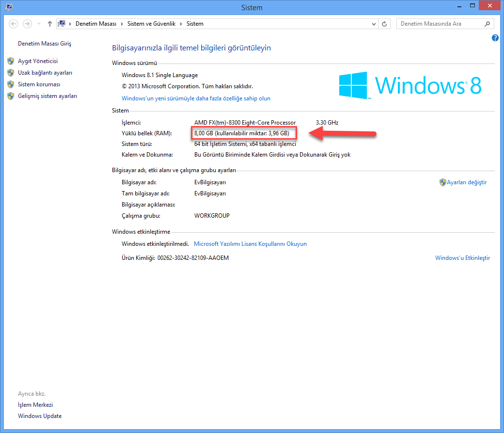Click EvBilgisayarı next to Bilgisayar adı

point(210,182)
